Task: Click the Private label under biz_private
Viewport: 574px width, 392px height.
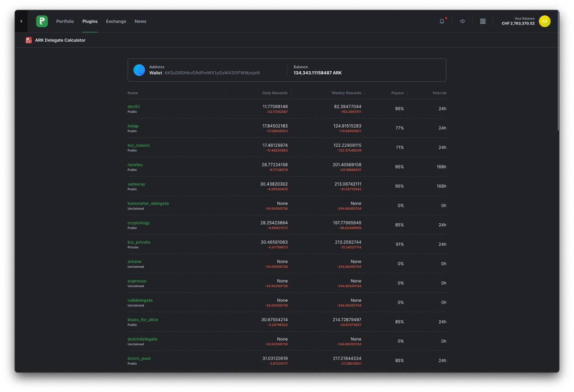Action: pos(133,247)
